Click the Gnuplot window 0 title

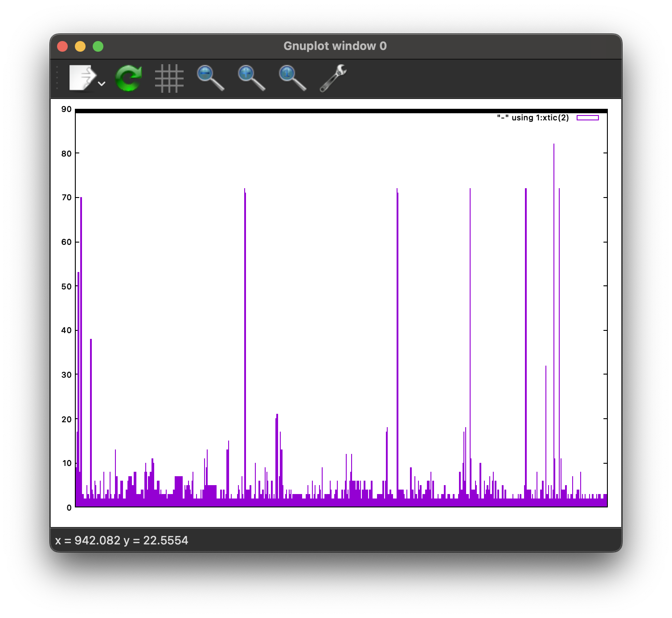[336, 45]
